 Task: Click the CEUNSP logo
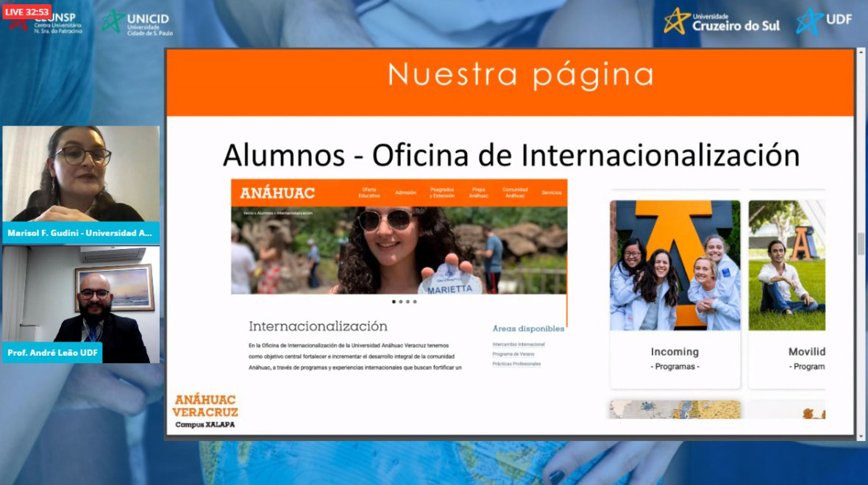click(x=46, y=24)
